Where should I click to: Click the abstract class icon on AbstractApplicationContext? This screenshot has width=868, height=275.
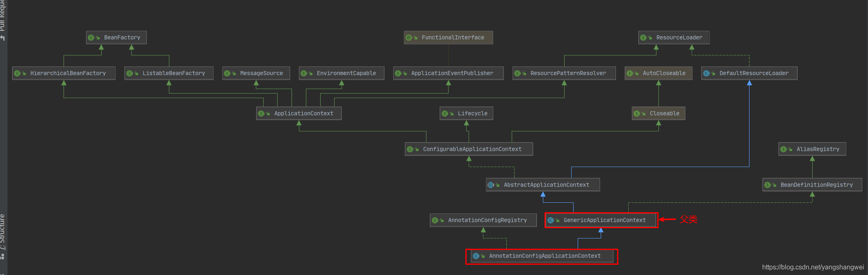pyautogui.click(x=491, y=185)
